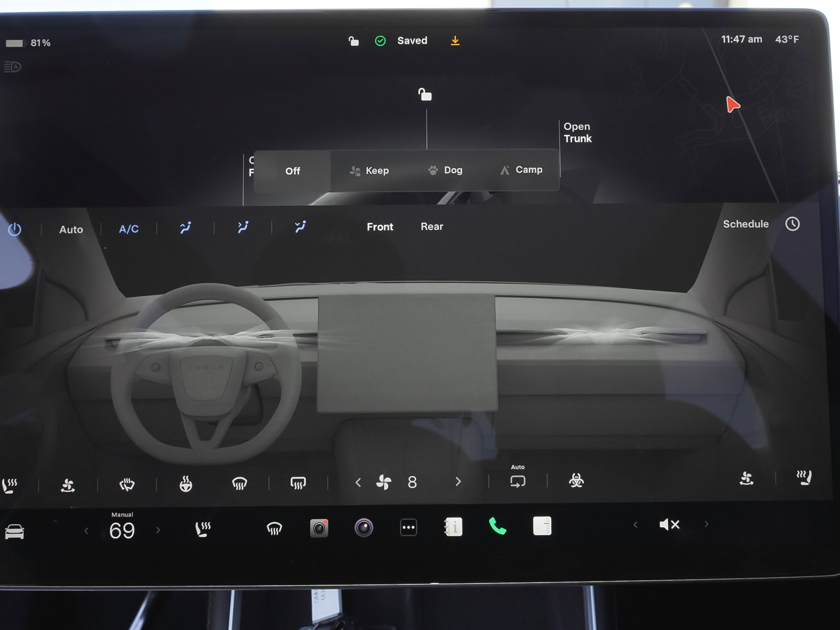Switch to the Rear climate tab
The width and height of the screenshot is (840, 630).
coord(432,227)
